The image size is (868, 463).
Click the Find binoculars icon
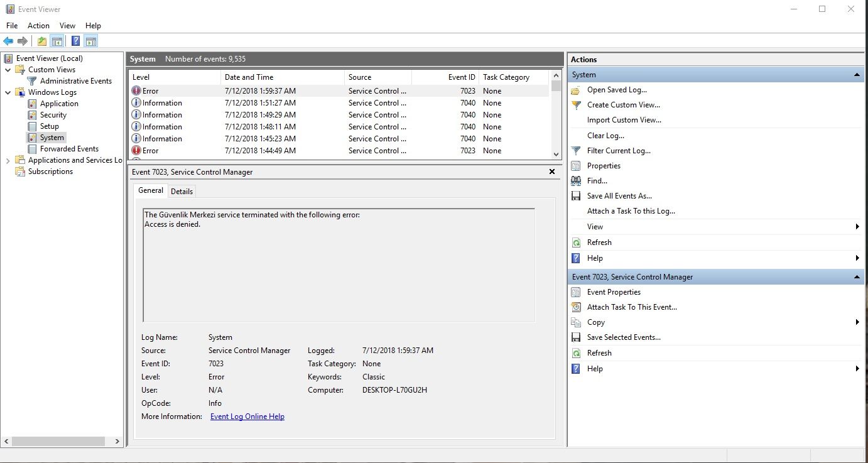coord(575,181)
